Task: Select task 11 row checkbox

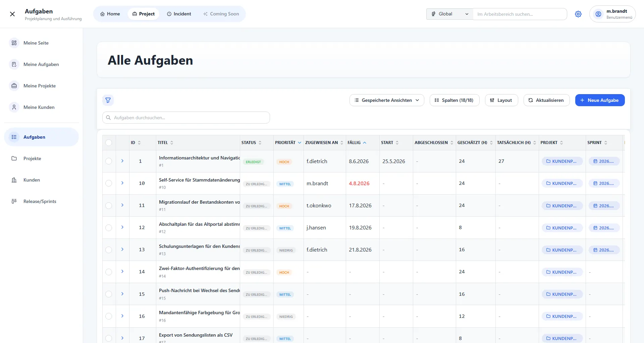Action: pyautogui.click(x=109, y=205)
